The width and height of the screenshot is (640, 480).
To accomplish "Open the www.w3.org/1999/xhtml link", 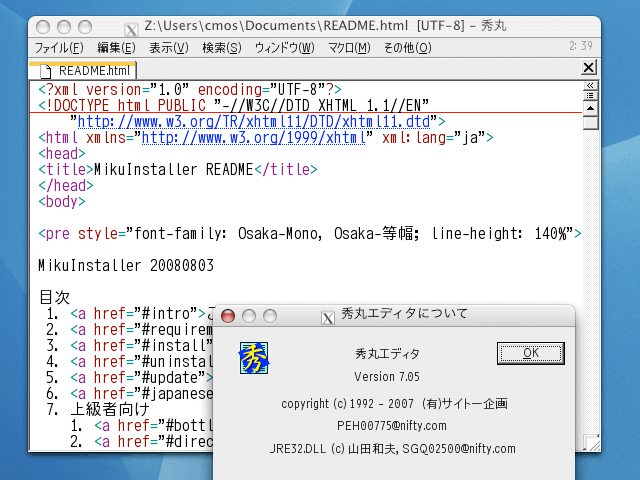I will click(253, 138).
